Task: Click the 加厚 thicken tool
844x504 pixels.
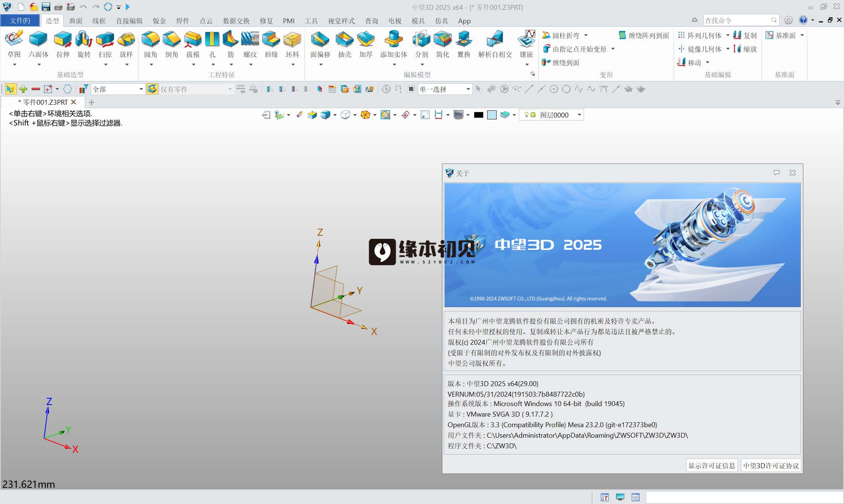Action: (x=366, y=44)
